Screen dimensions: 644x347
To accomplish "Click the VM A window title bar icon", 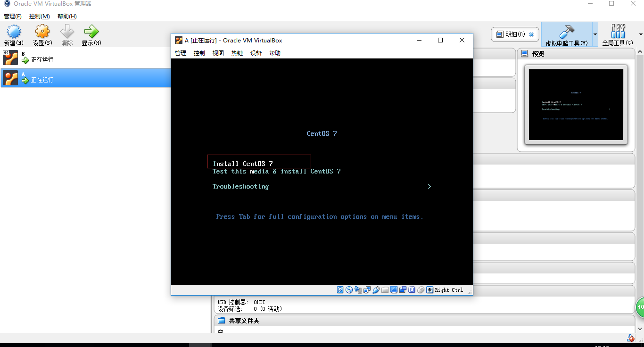I will click(x=179, y=41).
